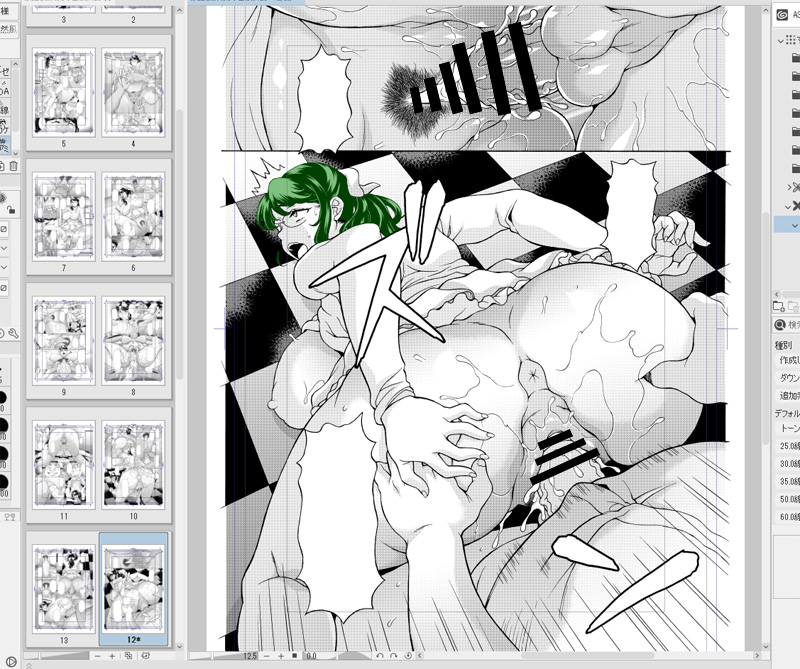
Task: Click the fit-to-screen square icon
Action: (294, 656)
